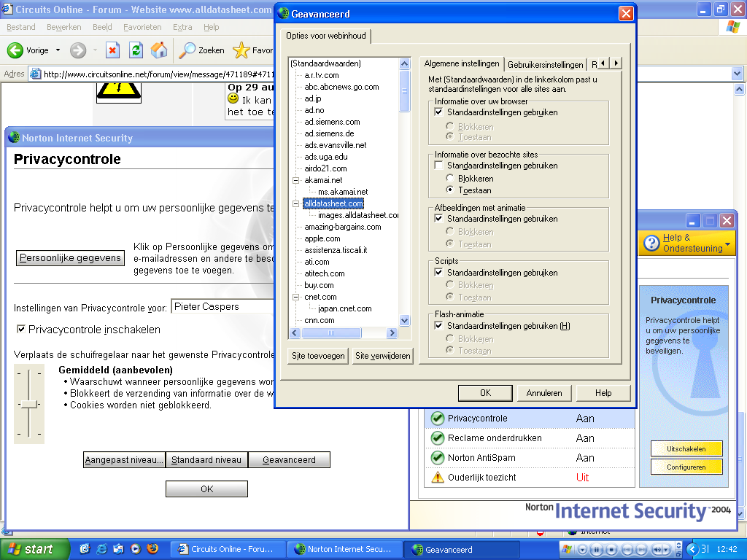Click the Vorige back arrow icon
Screen dimensions: 747x560
[15, 50]
